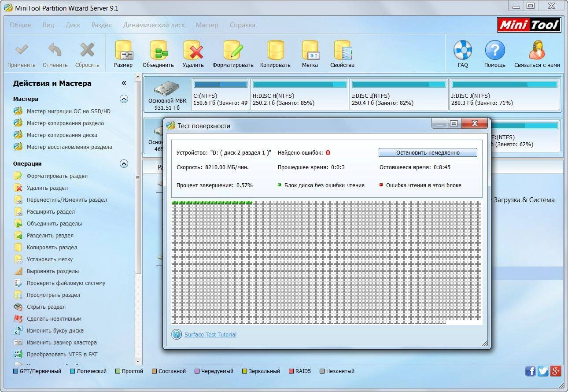Open the Справка menu

point(243,25)
